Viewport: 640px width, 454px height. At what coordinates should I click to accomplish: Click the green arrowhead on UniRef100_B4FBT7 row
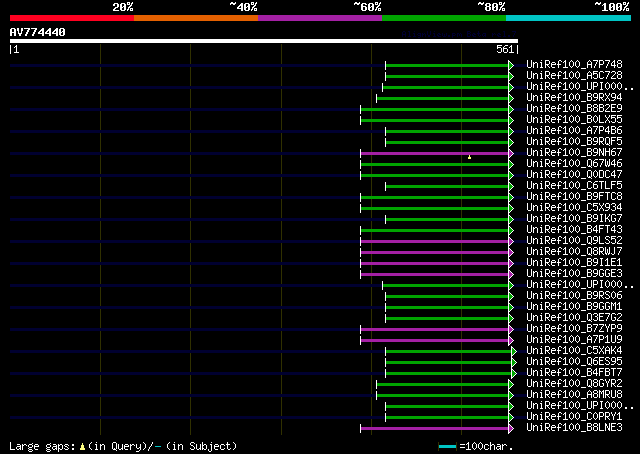point(514,374)
